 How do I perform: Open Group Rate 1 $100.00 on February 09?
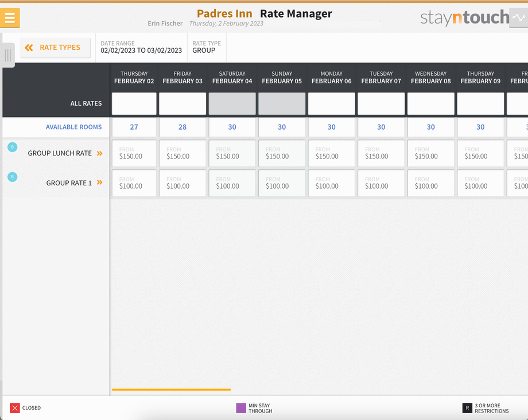tap(480, 183)
